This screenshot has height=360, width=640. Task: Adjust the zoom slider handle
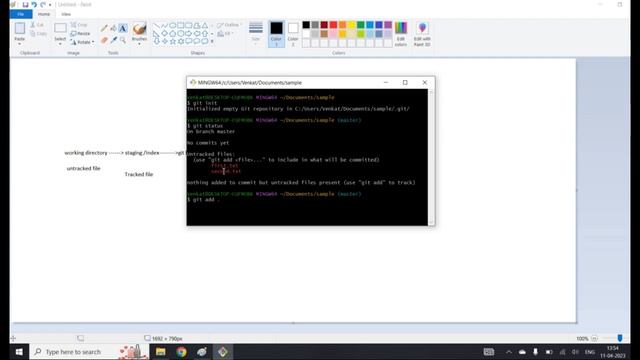coord(620,338)
